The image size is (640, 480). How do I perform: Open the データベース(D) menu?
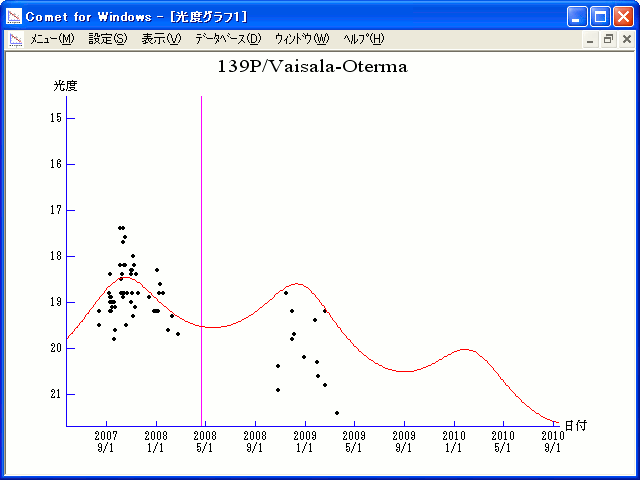pyautogui.click(x=227, y=39)
